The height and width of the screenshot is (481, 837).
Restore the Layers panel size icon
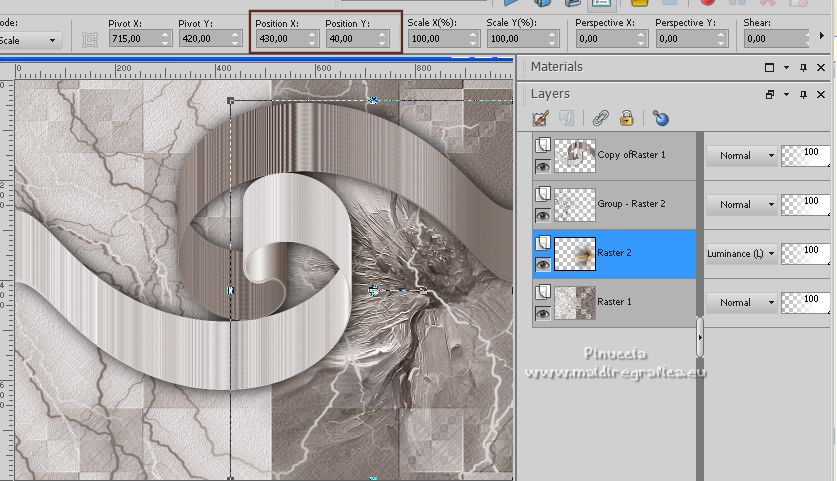coord(769,94)
